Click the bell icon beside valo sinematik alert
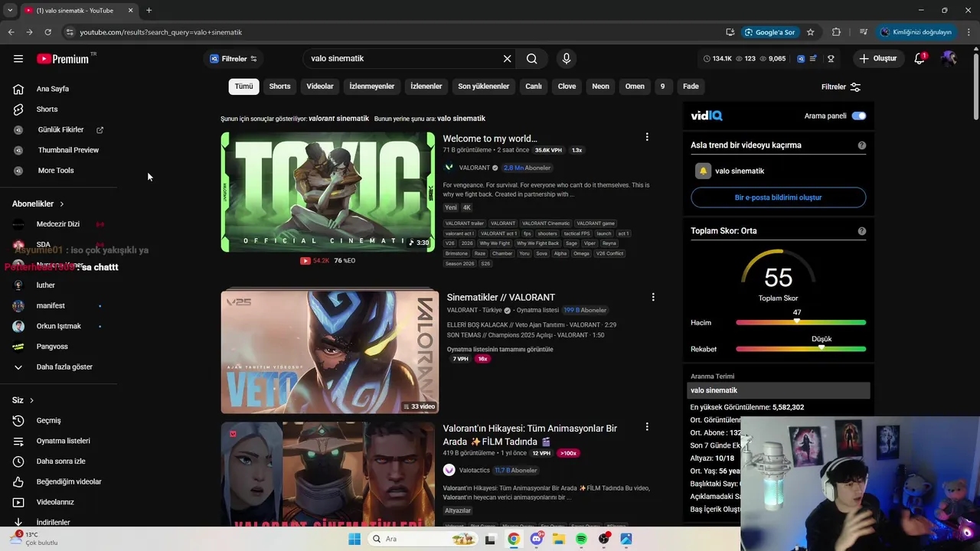This screenshot has width=980, height=551. 703,171
